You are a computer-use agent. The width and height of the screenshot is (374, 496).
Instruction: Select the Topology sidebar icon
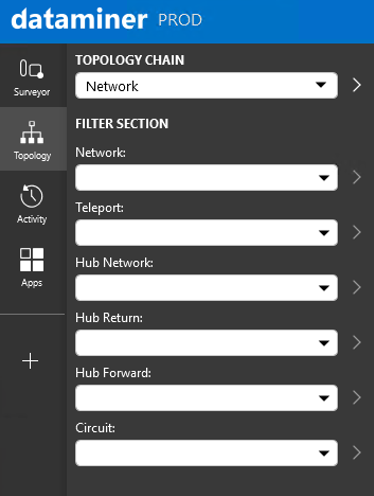tap(32, 139)
